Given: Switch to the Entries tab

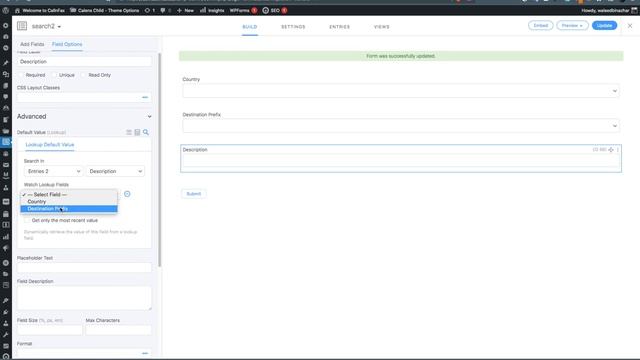Looking at the screenshot, I should (x=340, y=27).
